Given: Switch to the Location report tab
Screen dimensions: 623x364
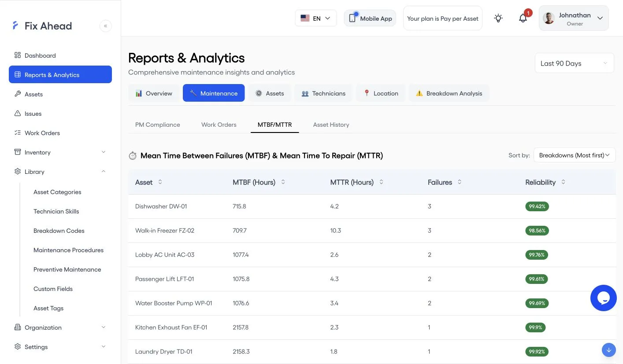Looking at the screenshot, I should [x=381, y=93].
